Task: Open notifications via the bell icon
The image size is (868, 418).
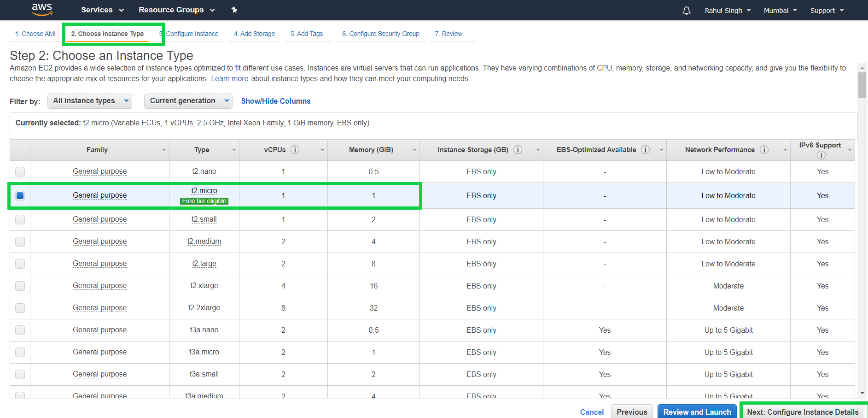Action: (687, 10)
